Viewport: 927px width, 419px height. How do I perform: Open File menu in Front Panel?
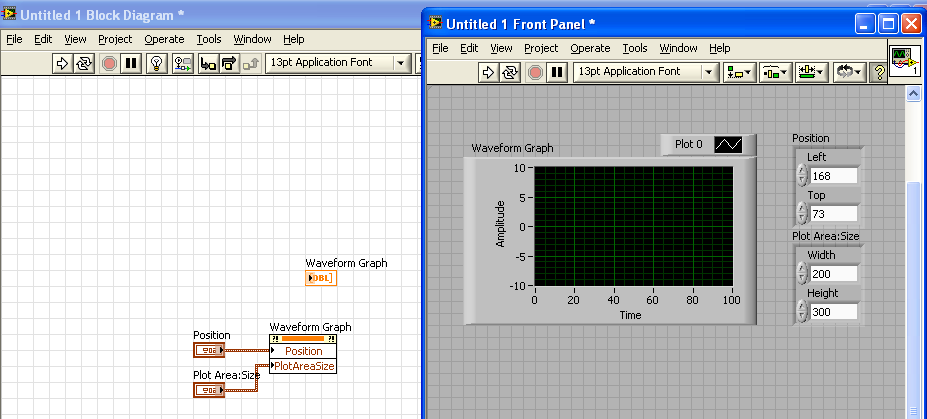440,48
